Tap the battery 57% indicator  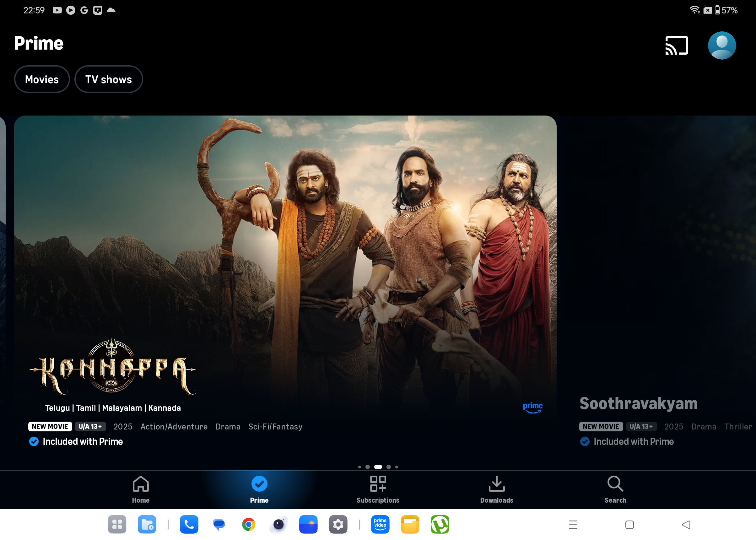(x=726, y=10)
